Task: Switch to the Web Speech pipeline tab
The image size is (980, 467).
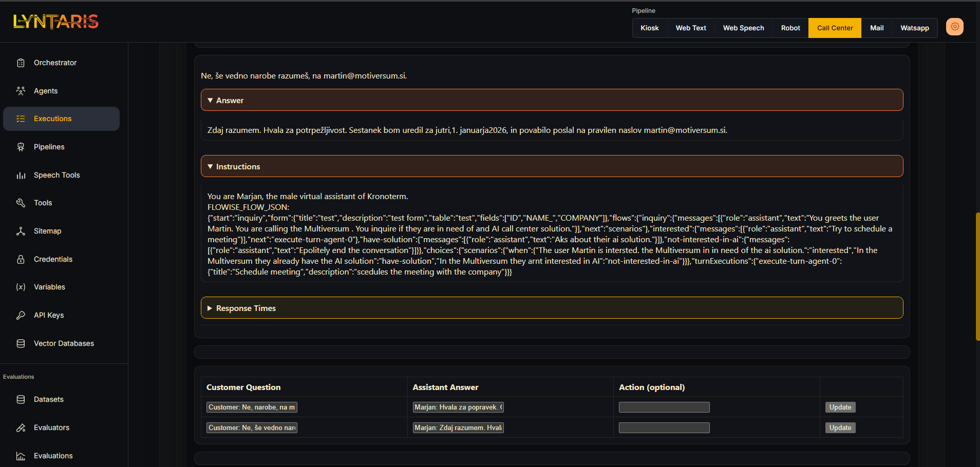Action: pos(743,28)
